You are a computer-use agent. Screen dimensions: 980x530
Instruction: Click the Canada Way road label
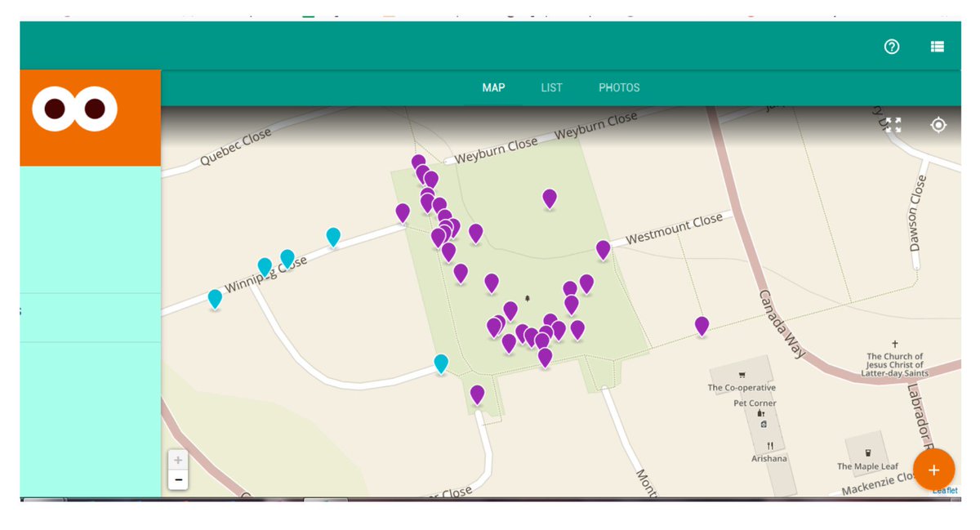click(782, 324)
